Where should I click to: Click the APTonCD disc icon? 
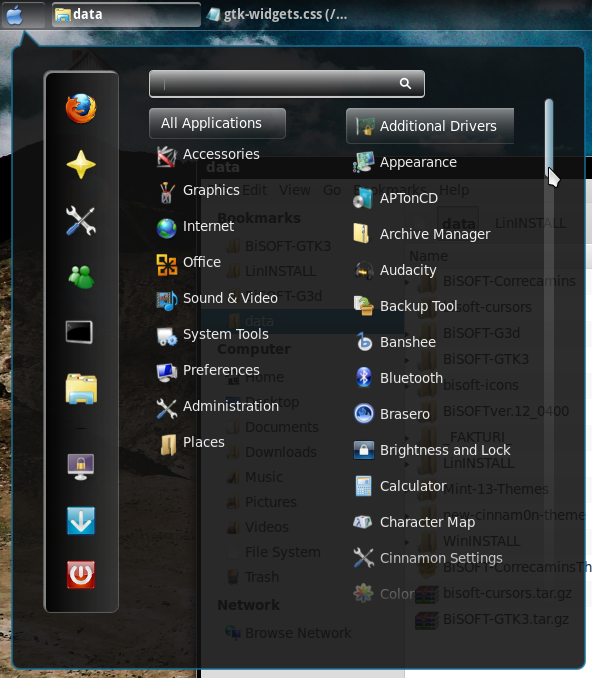[x=363, y=198]
